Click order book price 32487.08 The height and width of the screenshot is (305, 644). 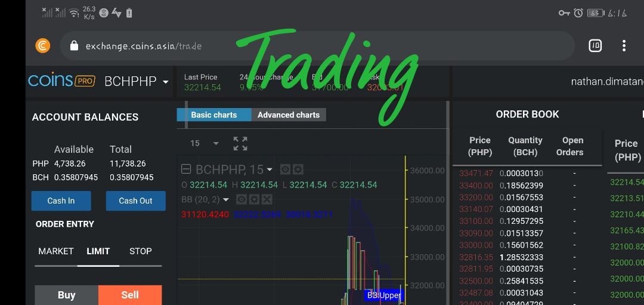coord(476,292)
